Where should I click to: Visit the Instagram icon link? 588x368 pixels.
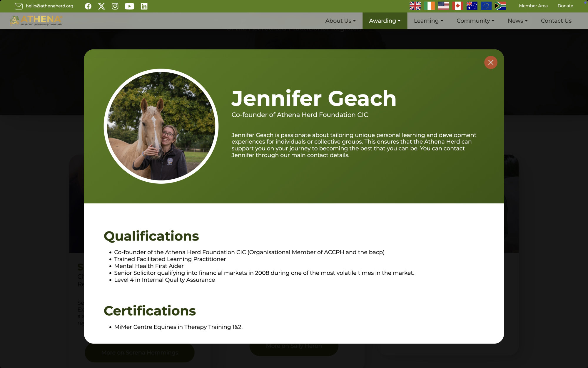[x=115, y=6]
